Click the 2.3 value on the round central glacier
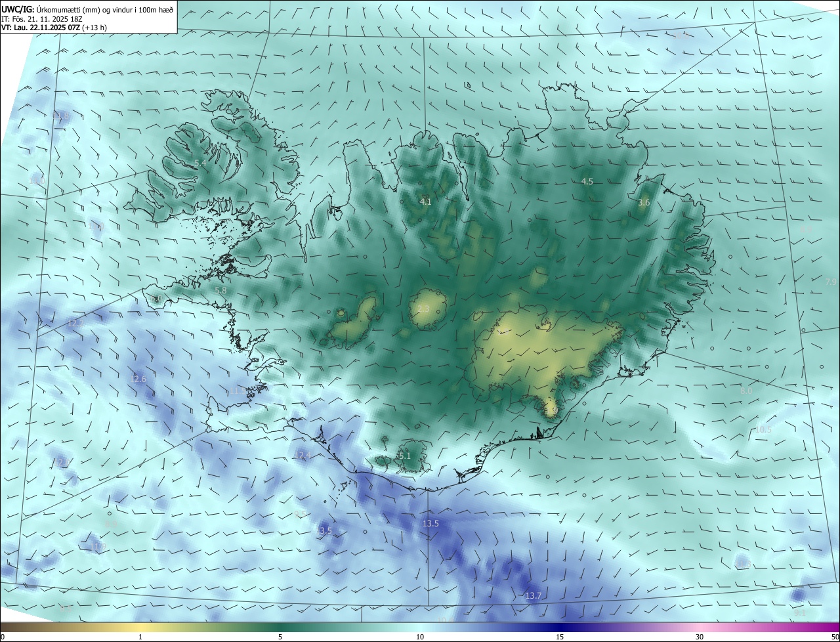The height and width of the screenshot is (642, 840). (423, 309)
